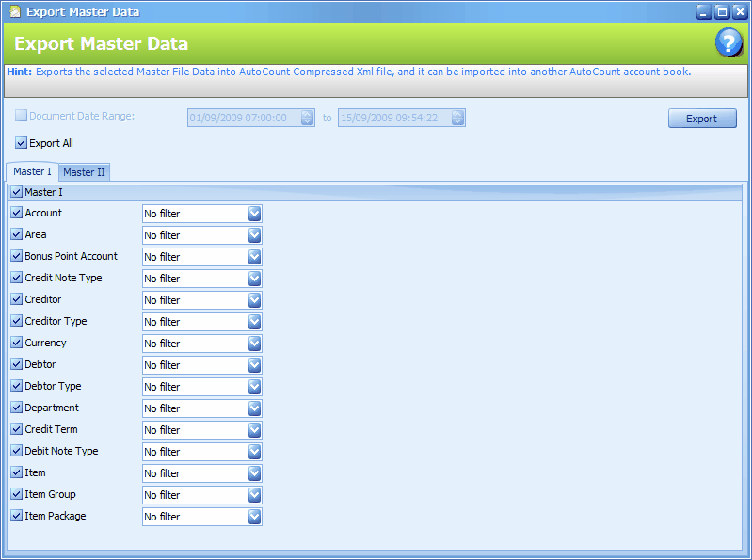Toggle the Currency checkbox

[x=16, y=343]
